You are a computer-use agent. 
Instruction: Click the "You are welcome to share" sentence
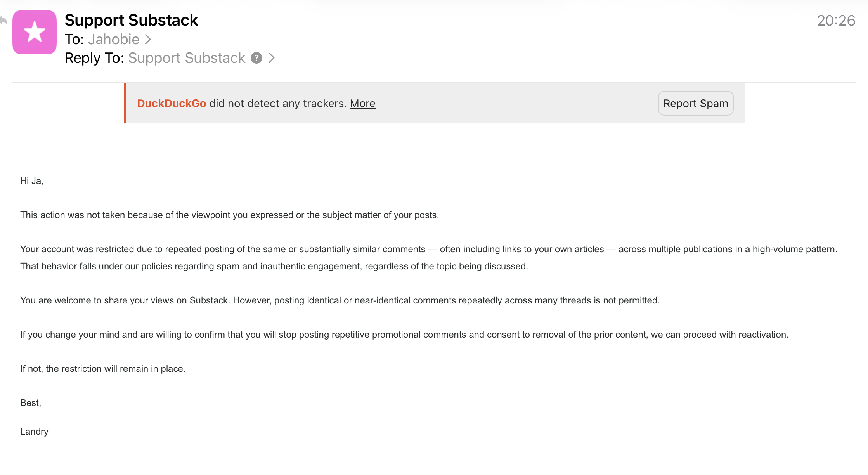(340, 300)
